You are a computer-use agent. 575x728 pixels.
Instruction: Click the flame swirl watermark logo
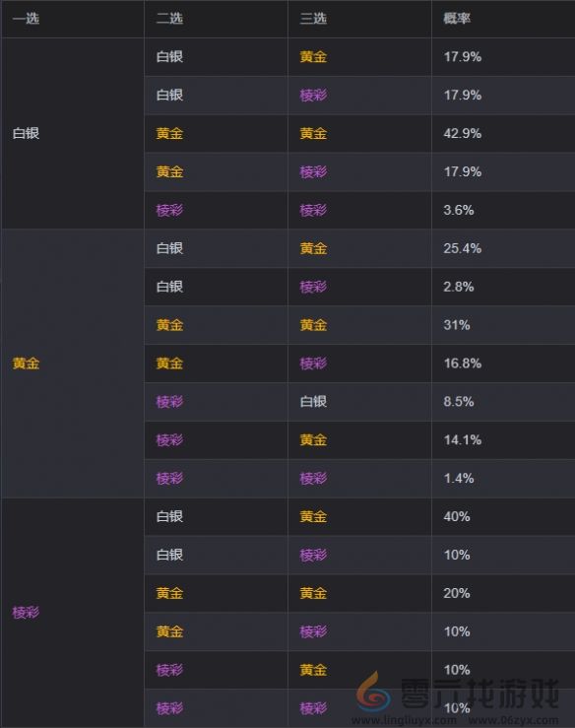point(373,692)
